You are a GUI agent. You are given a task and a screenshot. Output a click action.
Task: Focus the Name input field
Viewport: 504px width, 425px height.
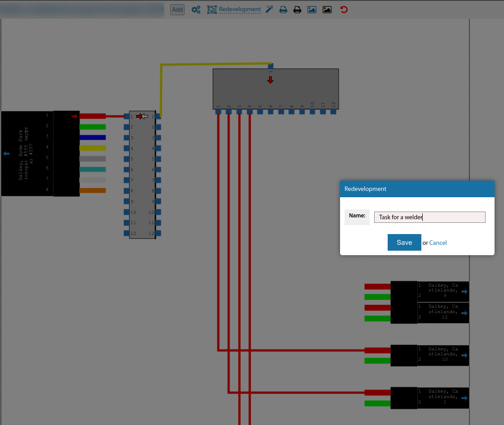click(x=429, y=217)
